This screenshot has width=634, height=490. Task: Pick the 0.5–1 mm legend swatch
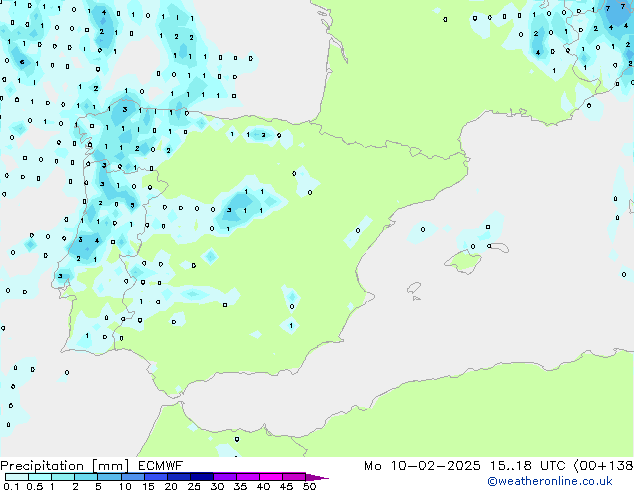pyautogui.click(x=40, y=477)
